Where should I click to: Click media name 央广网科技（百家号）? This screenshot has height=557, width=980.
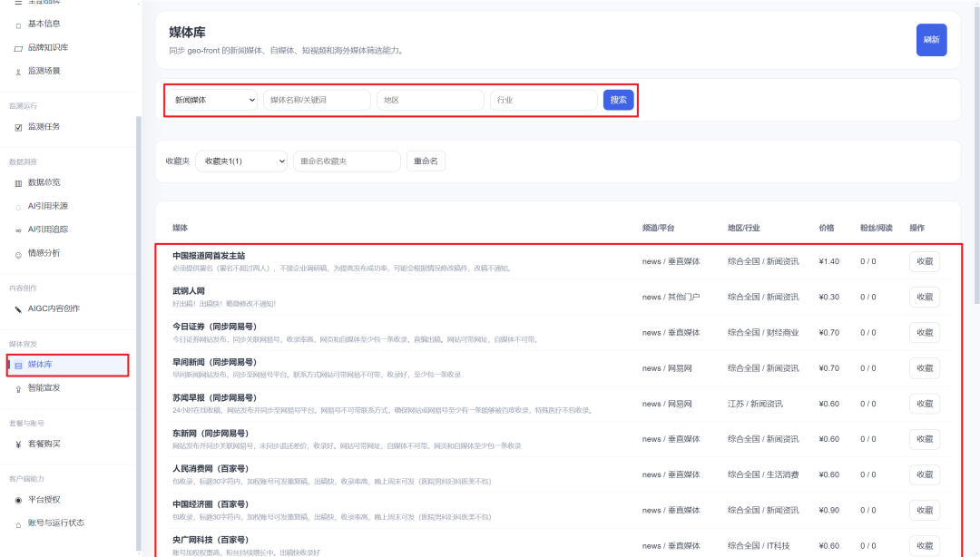point(211,540)
